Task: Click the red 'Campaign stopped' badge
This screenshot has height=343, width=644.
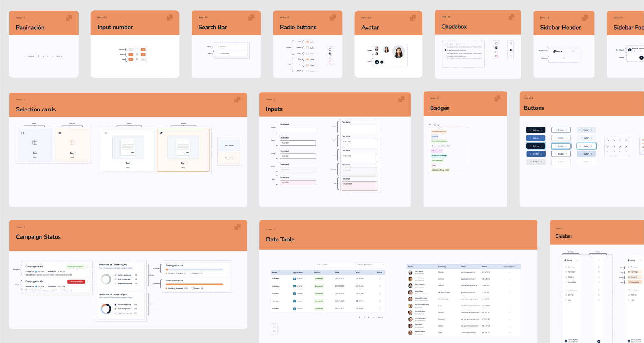Action: coord(76,282)
